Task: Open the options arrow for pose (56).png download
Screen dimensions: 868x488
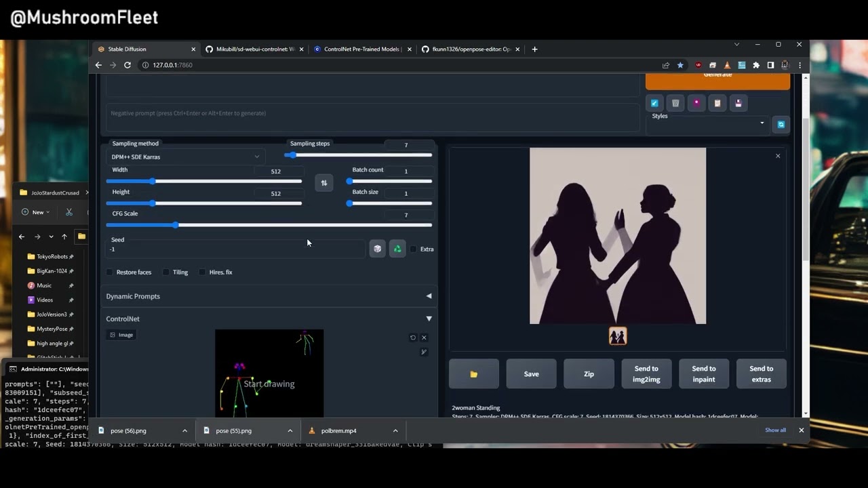Action: (x=184, y=430)
